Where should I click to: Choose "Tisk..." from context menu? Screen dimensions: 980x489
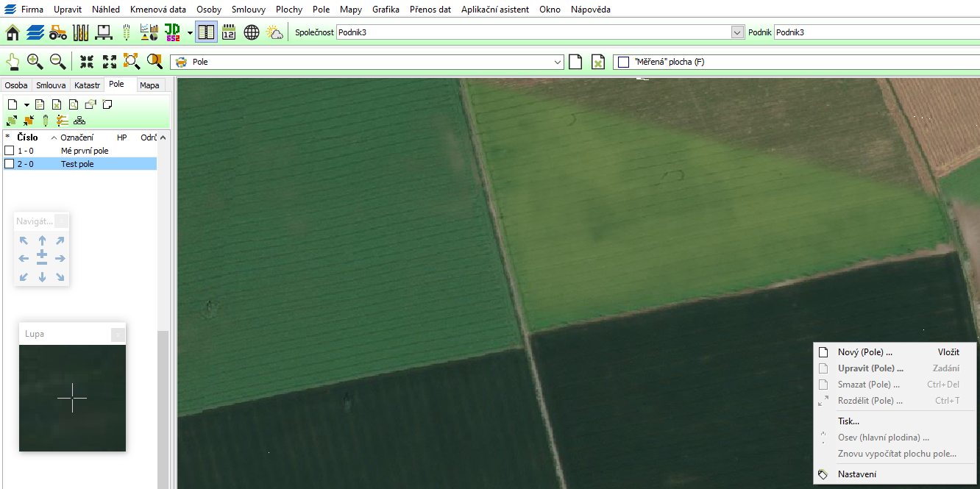896,421
